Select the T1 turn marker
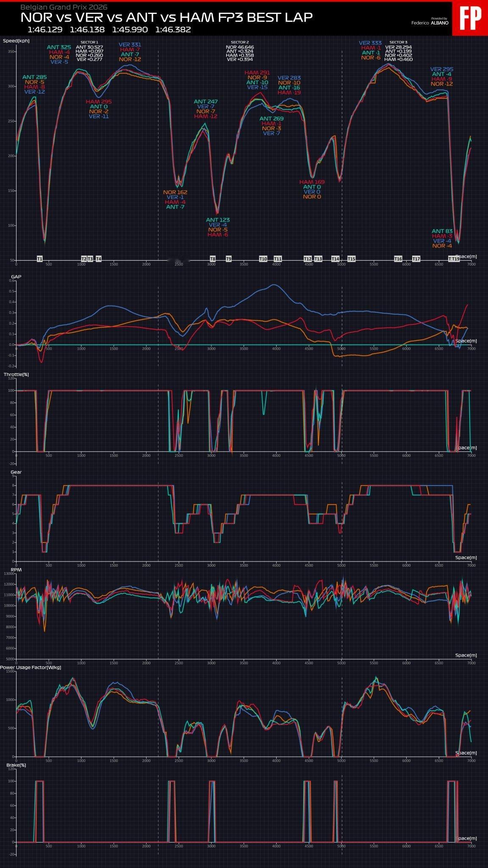The width and height of the screenshot is (488, 868). pyautogui.click(x=40, y=259)
